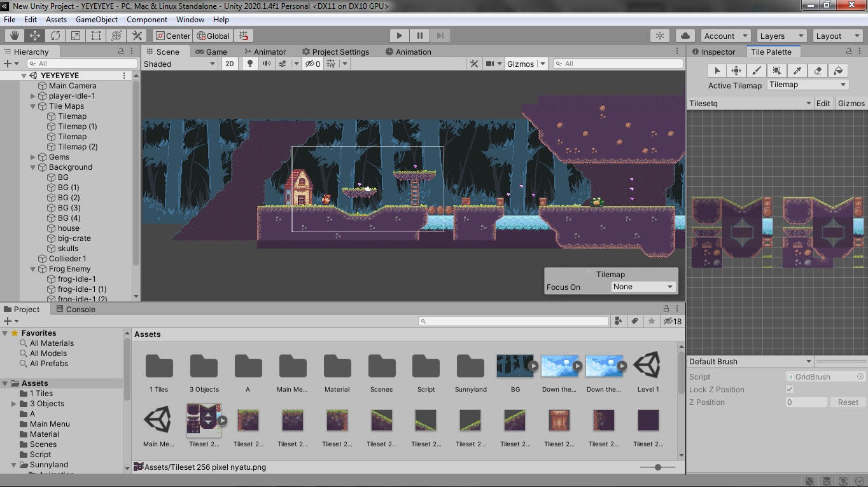Viewport: 868px width, 487px height.
Task: Click the Edit button in Tile Palette
Action: (823, 103)
